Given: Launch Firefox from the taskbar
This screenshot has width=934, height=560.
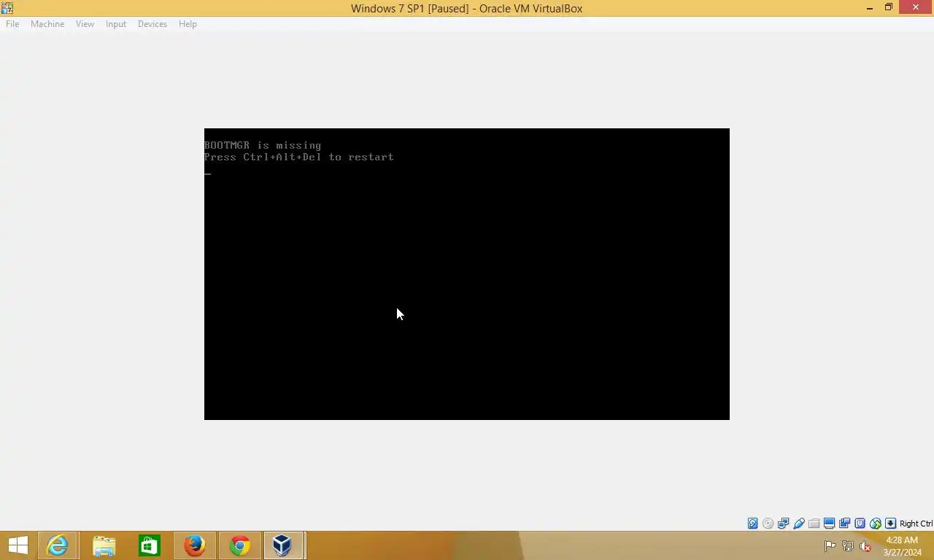Looking at the screenshot, I should point(194,545).
